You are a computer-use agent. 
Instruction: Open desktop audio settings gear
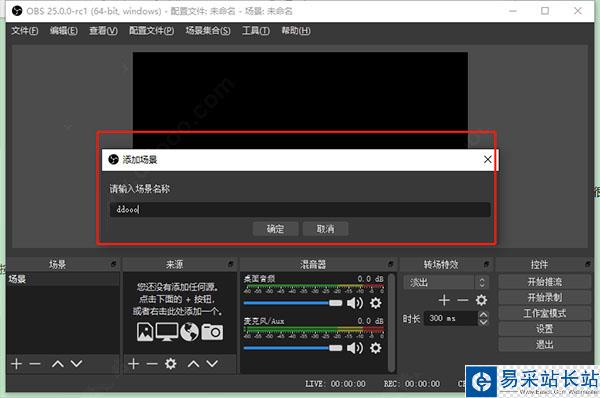376,303
